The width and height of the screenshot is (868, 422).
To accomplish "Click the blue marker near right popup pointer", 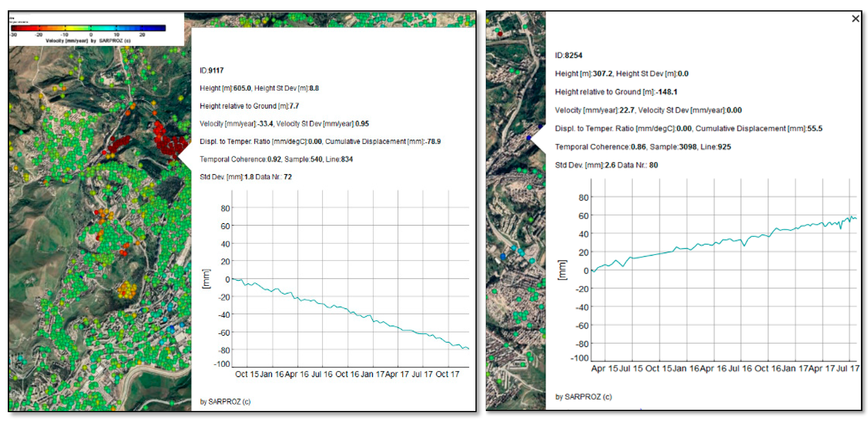I will coord(529,138).
